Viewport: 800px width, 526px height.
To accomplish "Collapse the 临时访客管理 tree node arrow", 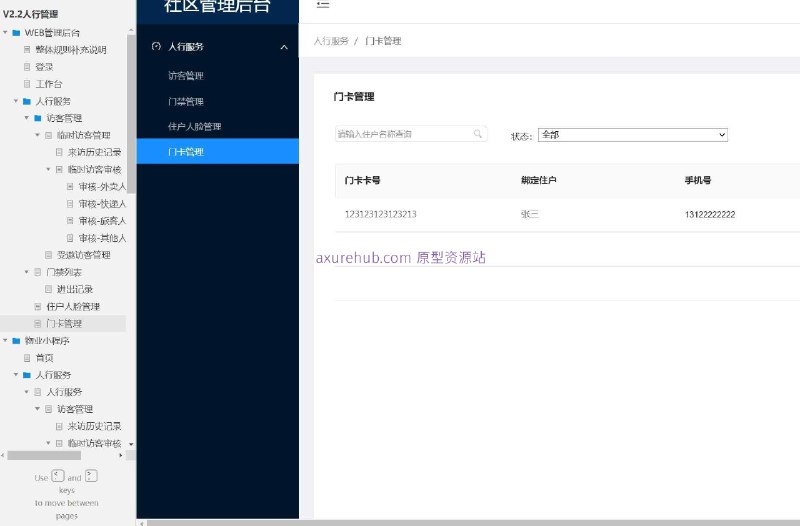I will click(x=37, y=135).
